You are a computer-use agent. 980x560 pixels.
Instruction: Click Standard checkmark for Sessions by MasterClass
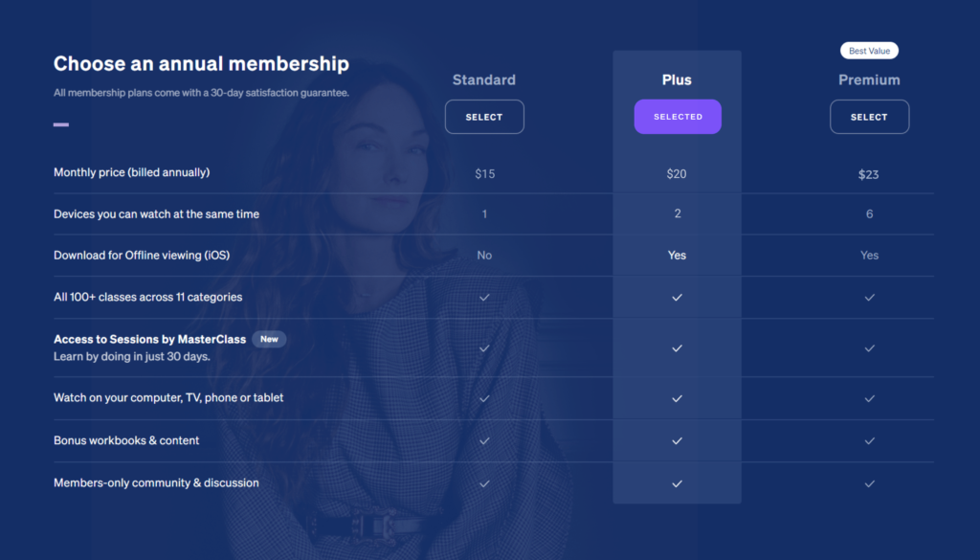click(x=484, y=348)
